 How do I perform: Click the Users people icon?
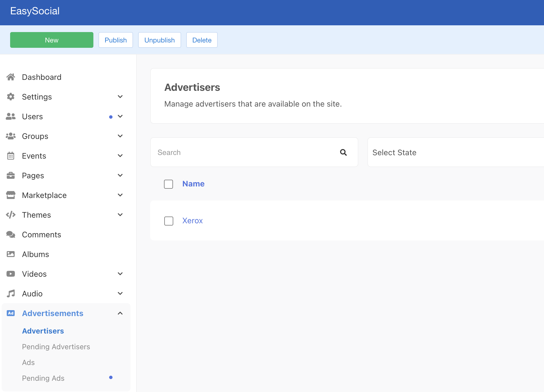point(11,116)
